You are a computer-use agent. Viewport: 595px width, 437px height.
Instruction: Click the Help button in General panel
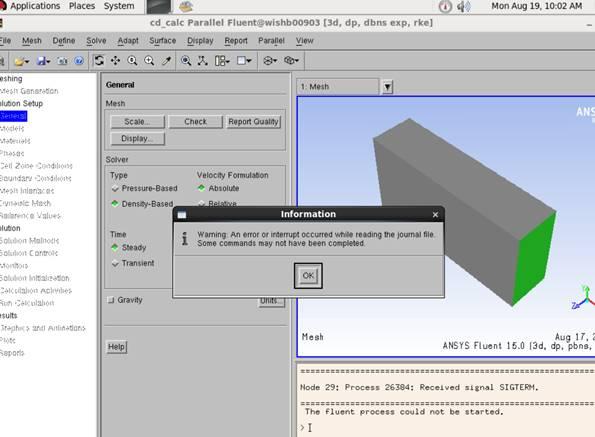coord(116,347)
